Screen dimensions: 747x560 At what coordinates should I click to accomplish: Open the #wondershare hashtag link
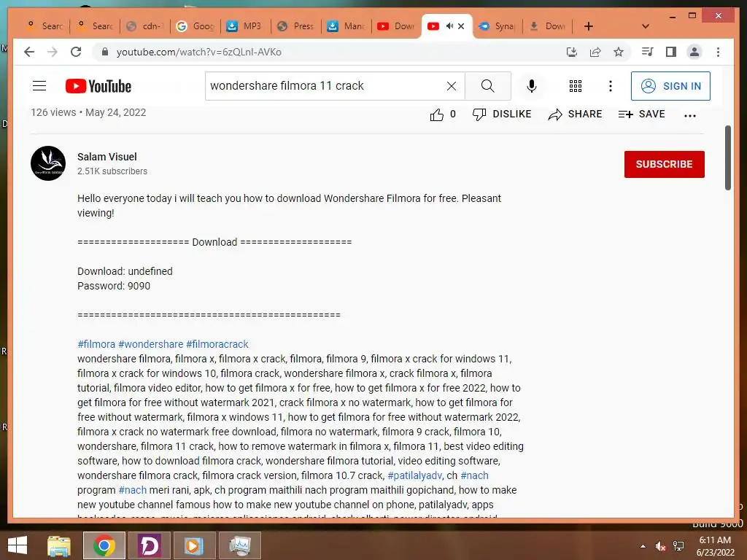pyautogui.click(x=150, y=344)
